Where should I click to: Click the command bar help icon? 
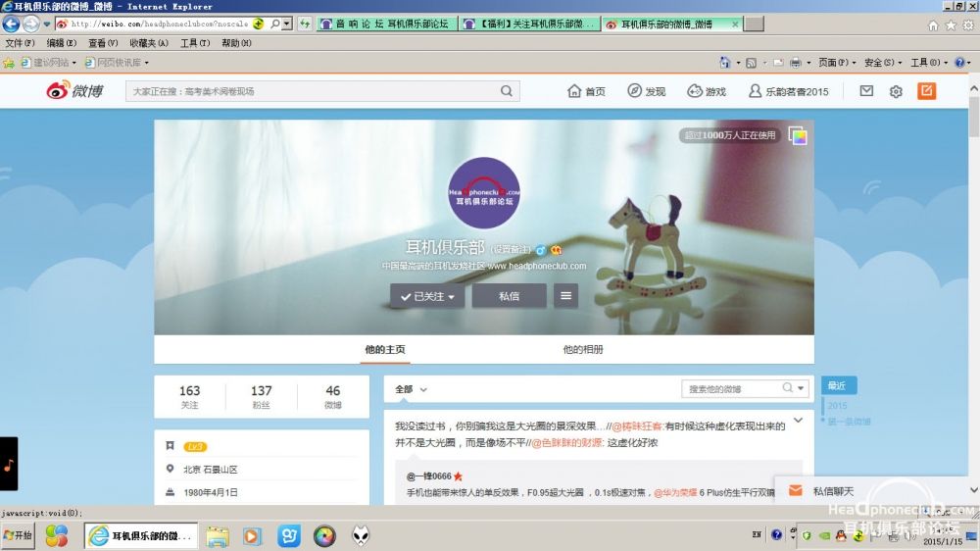pos(959,63)
